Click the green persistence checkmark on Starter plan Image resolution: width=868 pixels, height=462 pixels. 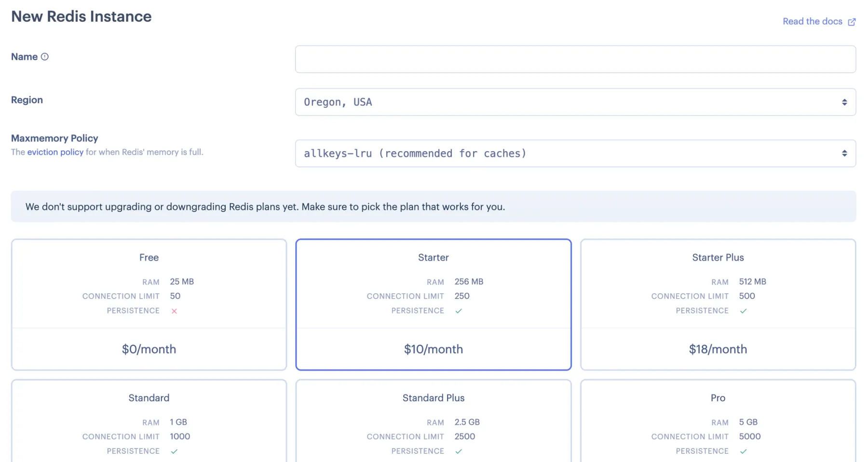point(459,311)
